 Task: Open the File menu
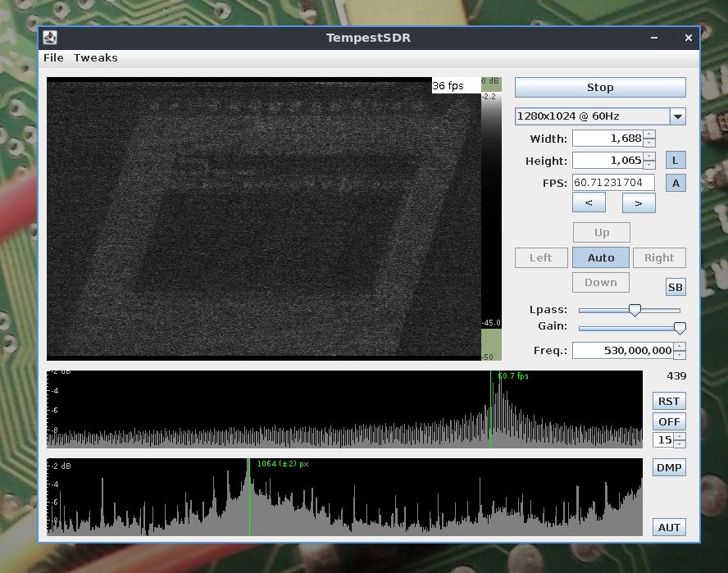point(53,57)
